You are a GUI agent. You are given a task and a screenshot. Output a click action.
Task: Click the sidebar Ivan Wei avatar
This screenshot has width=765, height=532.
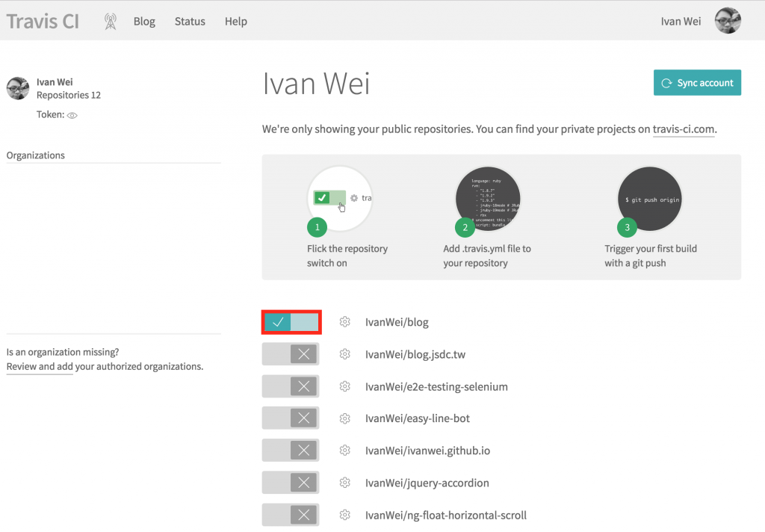click(x=18, y=88)
